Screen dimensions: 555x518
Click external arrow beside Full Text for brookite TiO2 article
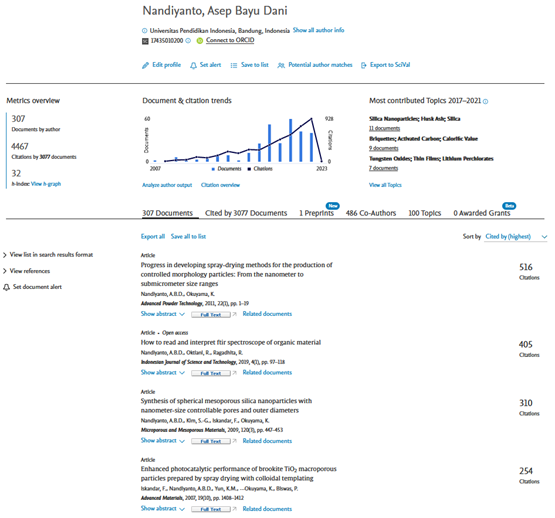234,509
